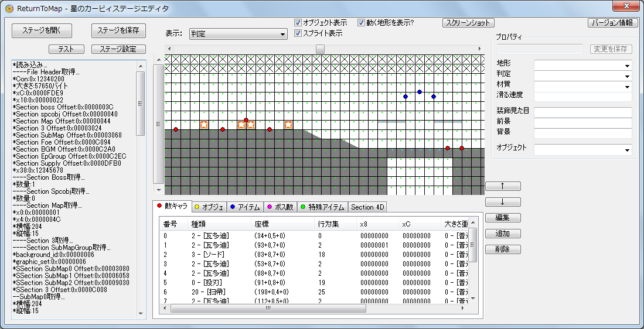Click the テスト button
Screen dimensions: 644x329
coord(67,49)
